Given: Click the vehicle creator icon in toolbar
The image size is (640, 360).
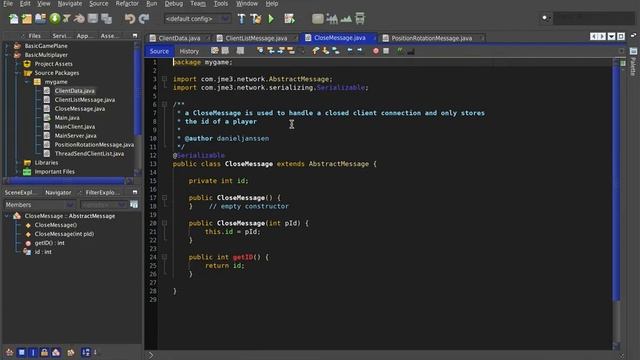Looking at the screenshot, I should (360, 19).
